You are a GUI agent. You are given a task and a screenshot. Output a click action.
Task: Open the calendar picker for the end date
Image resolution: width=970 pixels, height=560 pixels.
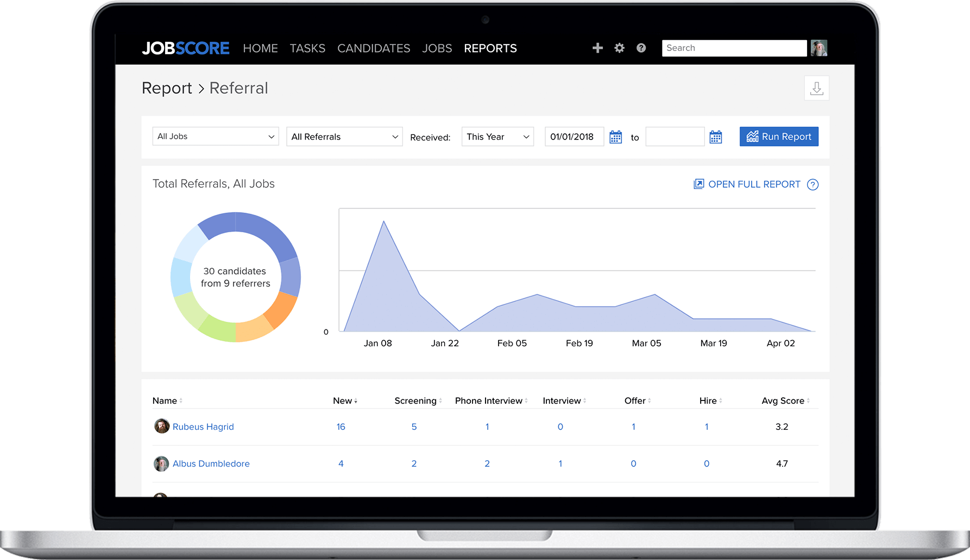[715, 136]
